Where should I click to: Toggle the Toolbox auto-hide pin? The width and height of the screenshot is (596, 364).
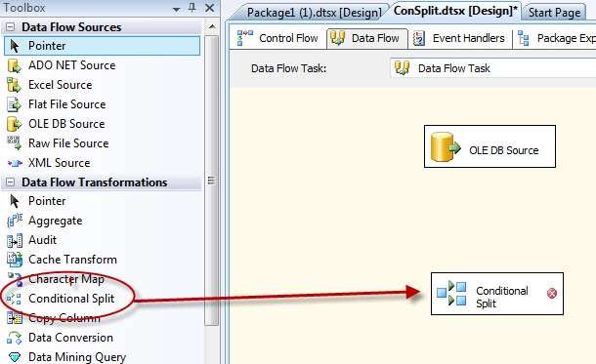point(192,8)
